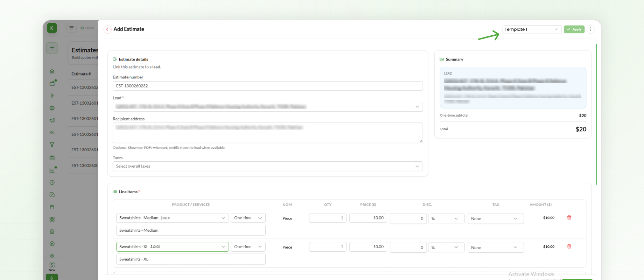Click price field for Sweatshirts - XL

[368, 247]
